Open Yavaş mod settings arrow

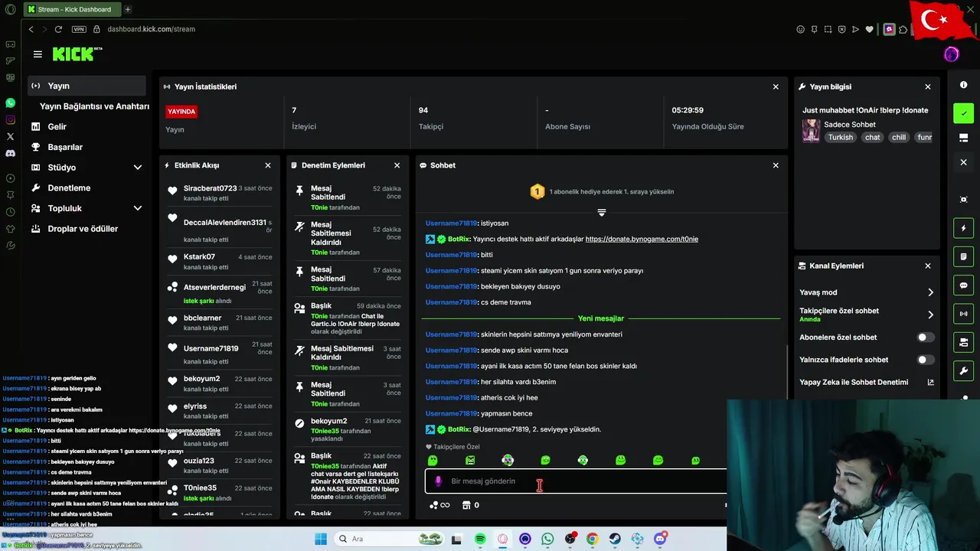(930, 292)
